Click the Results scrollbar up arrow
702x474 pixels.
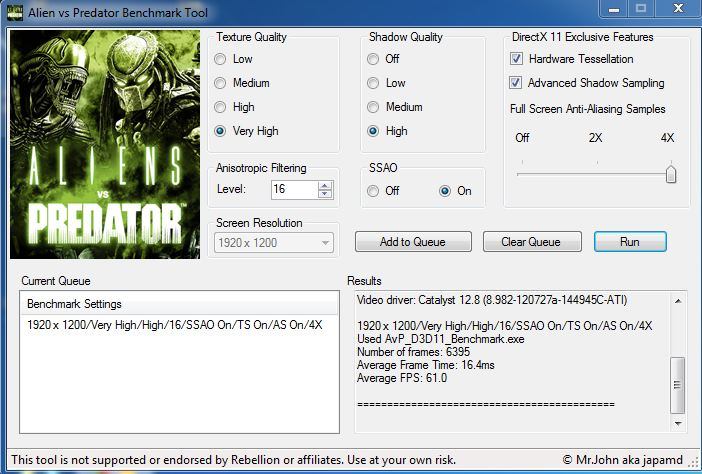[678, 301]
